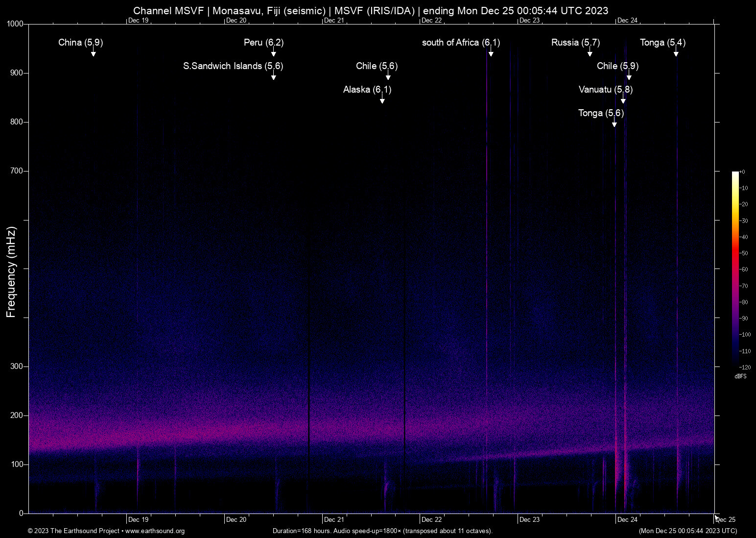The width and height of the screenshot is (756, 538).
Task: Select the S.Sandwich Islands (5.6) label
Action: [x=233, y=66]
